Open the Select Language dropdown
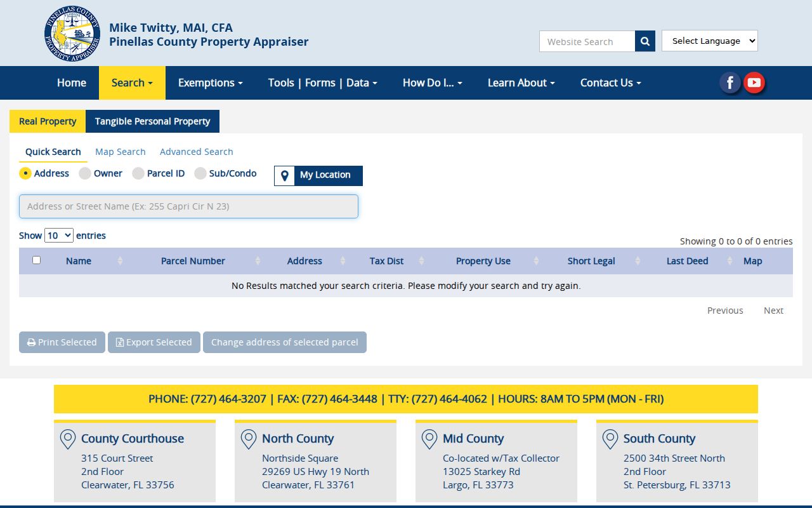 710,41
